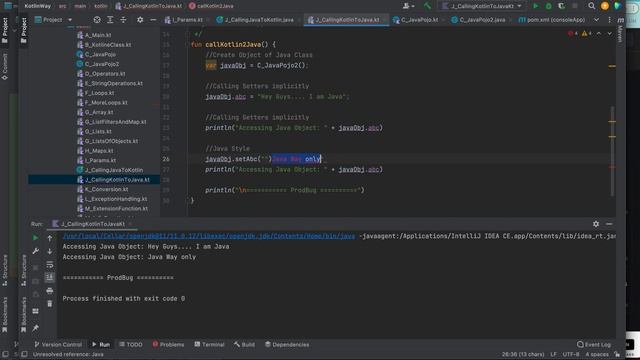Go to next highlighted error arrow
The image size is (640, 360).
click(609, 33)
